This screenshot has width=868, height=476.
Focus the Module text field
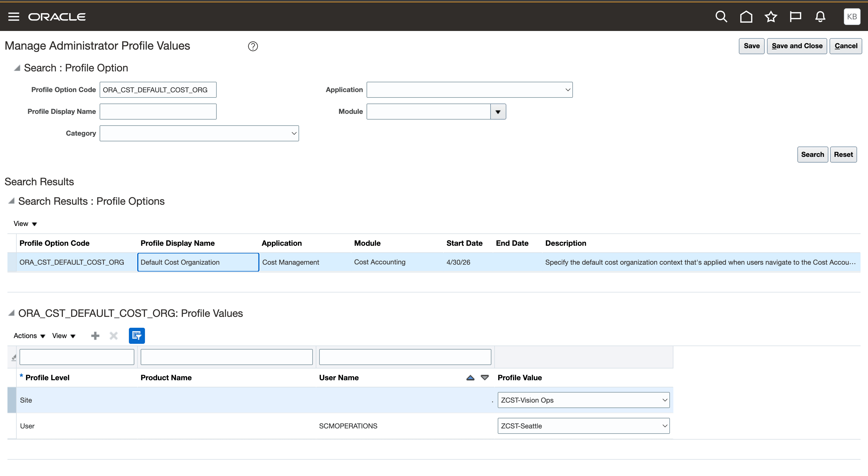click(x=428, y=112)
